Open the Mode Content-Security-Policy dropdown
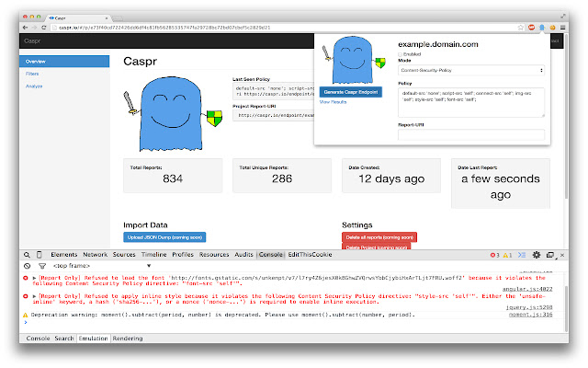The width and height of the screenshot is (588, 368). point(471,70)
